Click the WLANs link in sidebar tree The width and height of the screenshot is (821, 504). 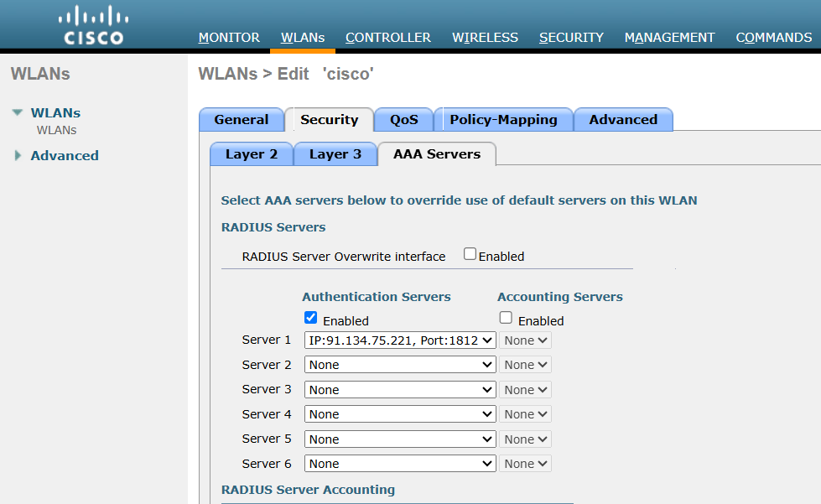click(55, 112)
